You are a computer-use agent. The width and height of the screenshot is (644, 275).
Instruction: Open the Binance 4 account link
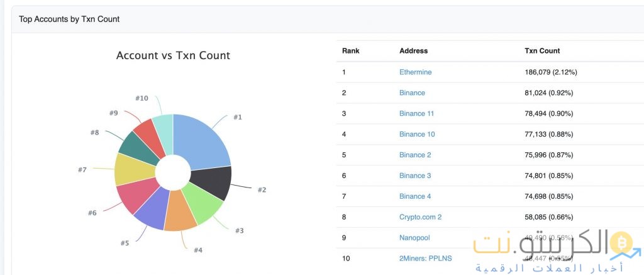pyautogui.click(x=415, y=196)
